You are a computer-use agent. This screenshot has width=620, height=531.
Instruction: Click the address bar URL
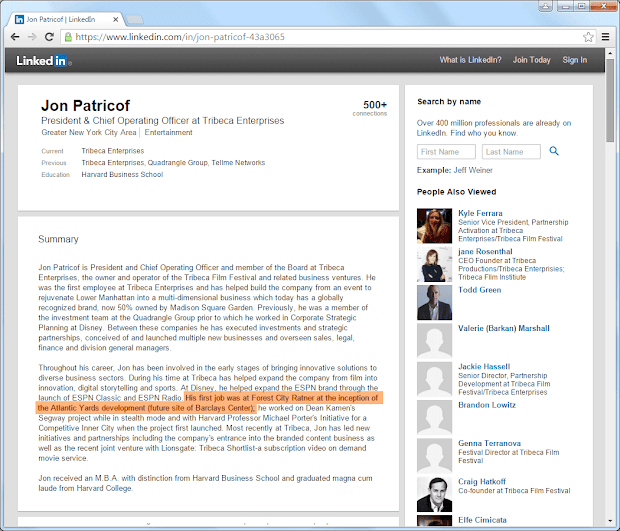[x=180, y=37]
